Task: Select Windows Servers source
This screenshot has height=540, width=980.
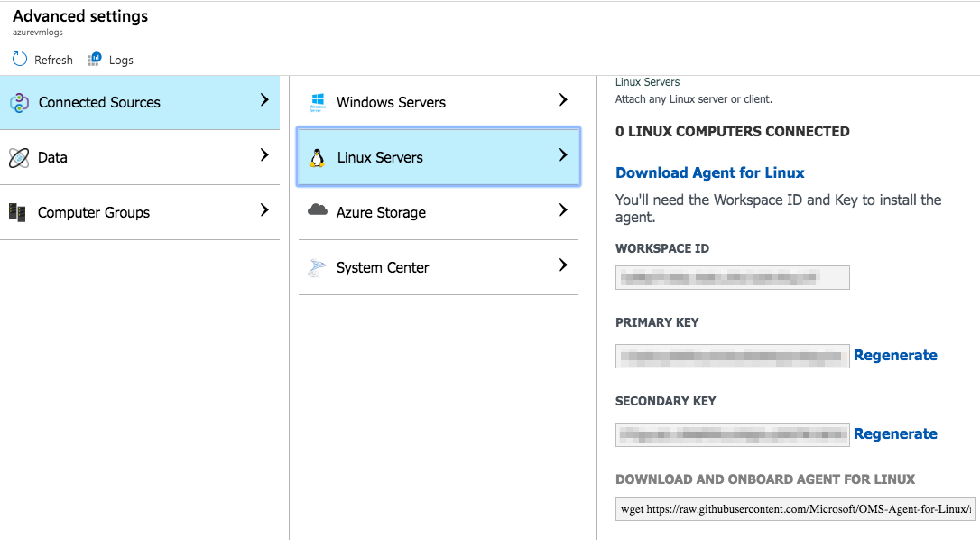Action: coord(439,102)
